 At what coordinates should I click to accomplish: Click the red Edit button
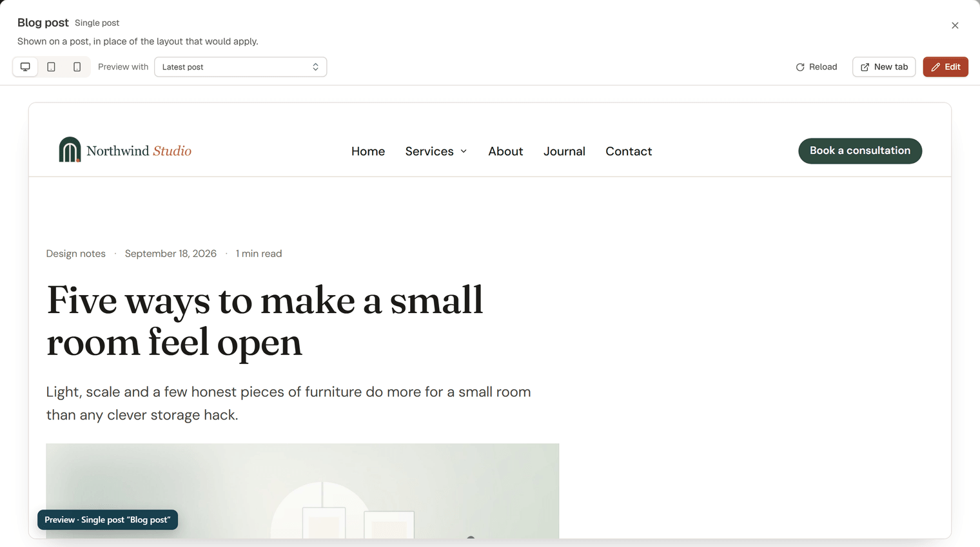coord(945,67)
